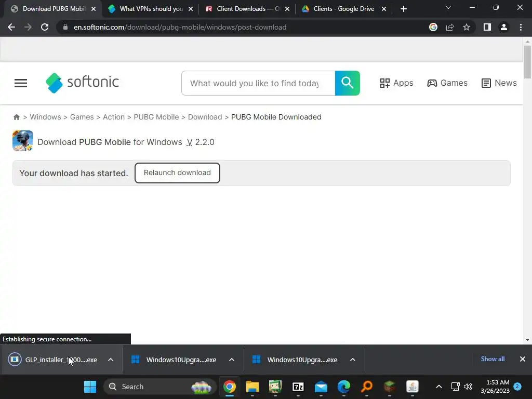Open the clock and calendar
This screenshot has height=399, width=532.
click(495, 387)
